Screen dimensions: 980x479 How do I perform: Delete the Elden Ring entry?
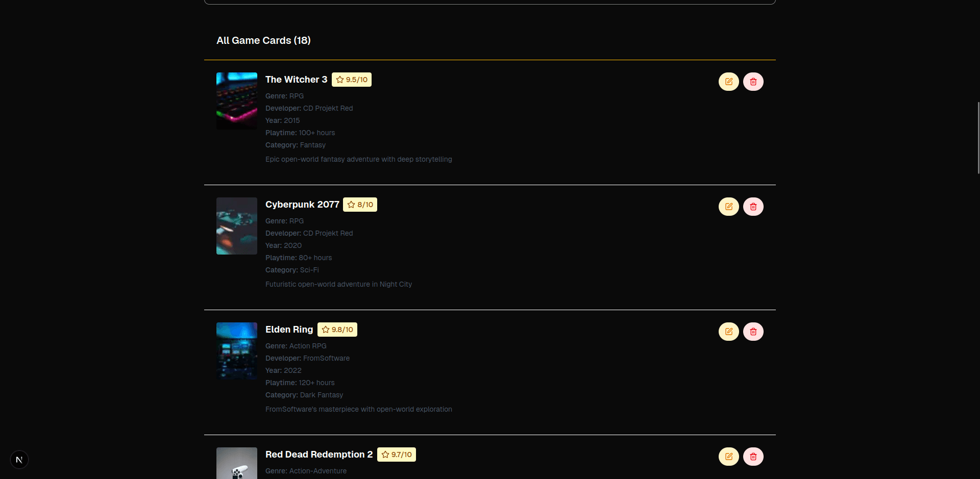tap(753, 332)
